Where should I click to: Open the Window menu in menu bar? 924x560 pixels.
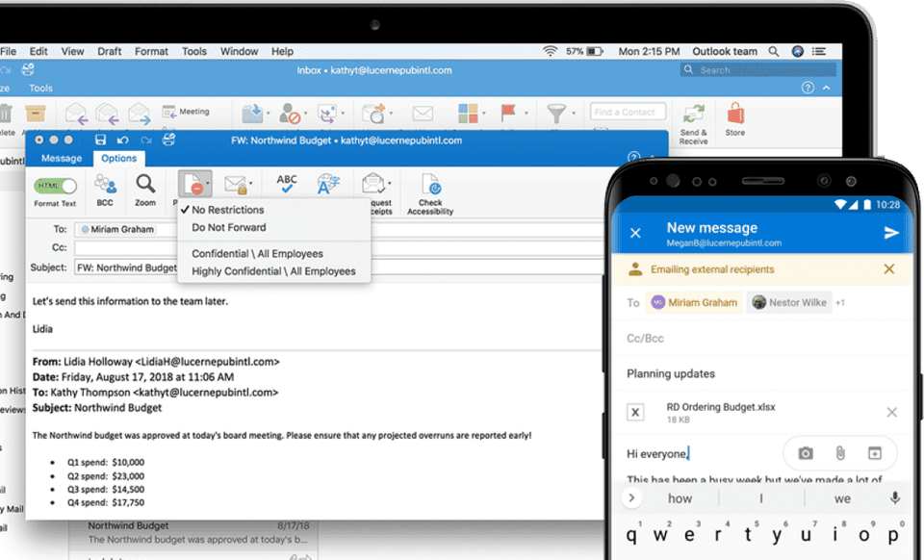pyautogui.click(x=240, y=51)
